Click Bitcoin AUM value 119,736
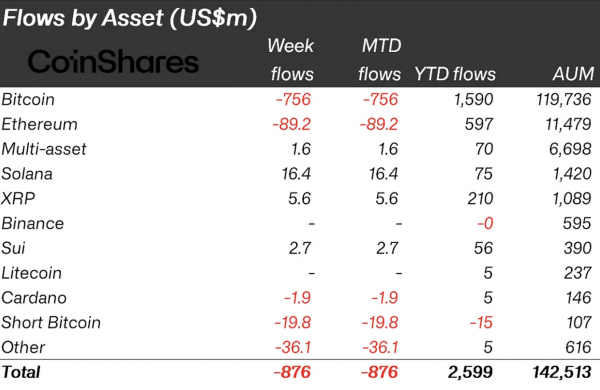The width and height of the screenshot is (600, 390). [x=563, y=100]
